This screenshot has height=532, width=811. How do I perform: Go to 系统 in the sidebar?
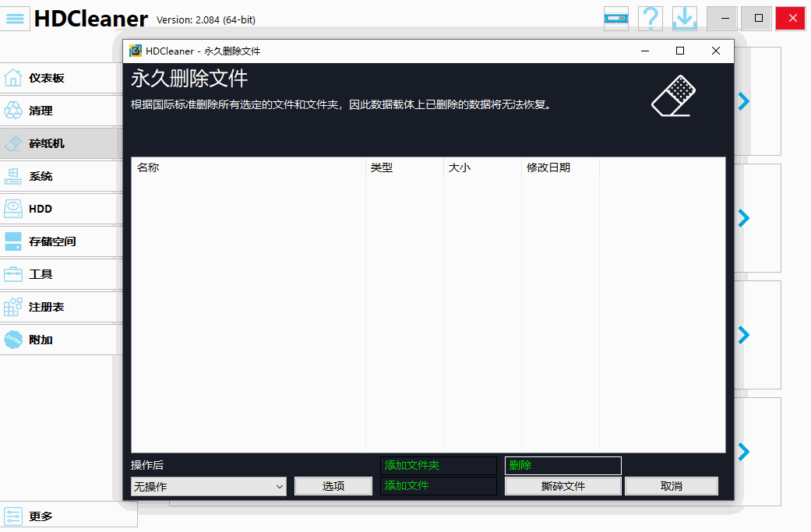click(x=61, y=176)
